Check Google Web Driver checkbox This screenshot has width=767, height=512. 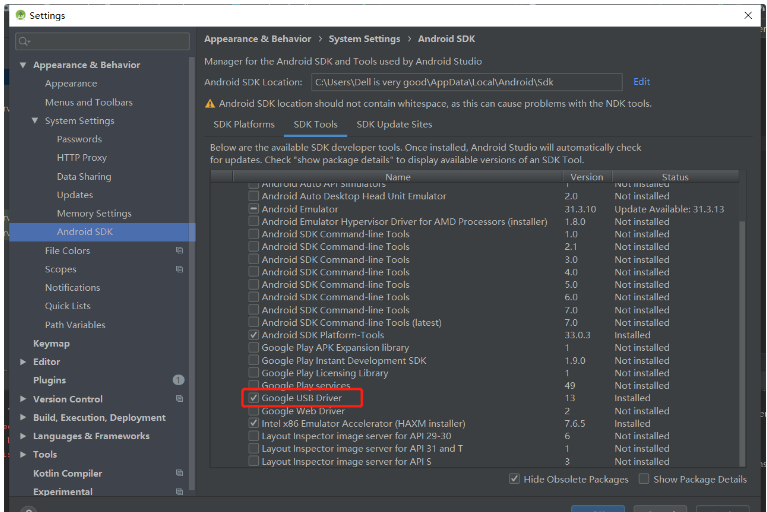coord(253,411)
